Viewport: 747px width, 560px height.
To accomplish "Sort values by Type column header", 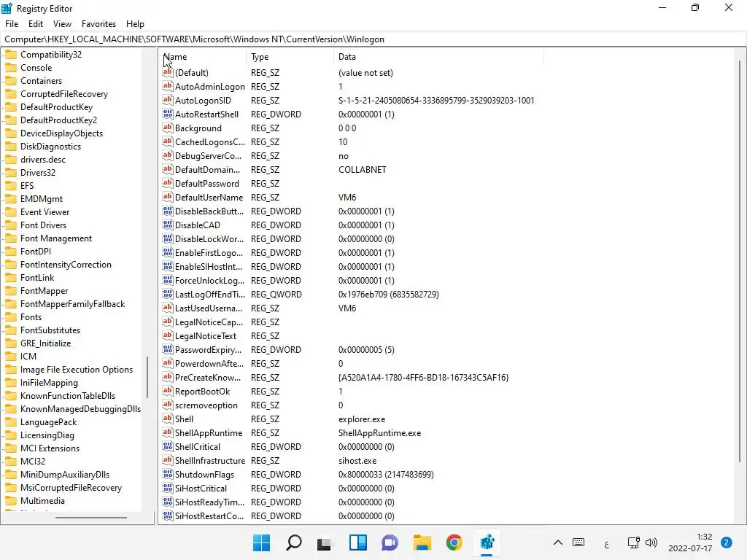I will pyautogui.click(x=289, y=57).
